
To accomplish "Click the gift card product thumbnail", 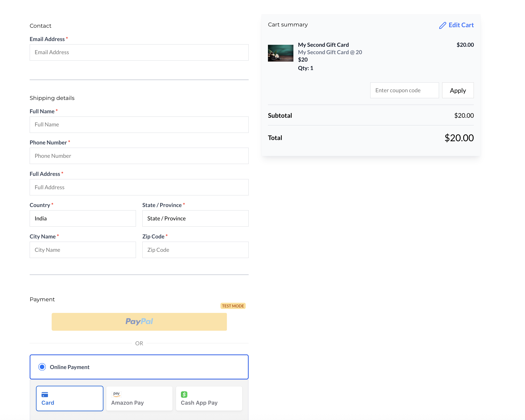I will click(281, 53).
